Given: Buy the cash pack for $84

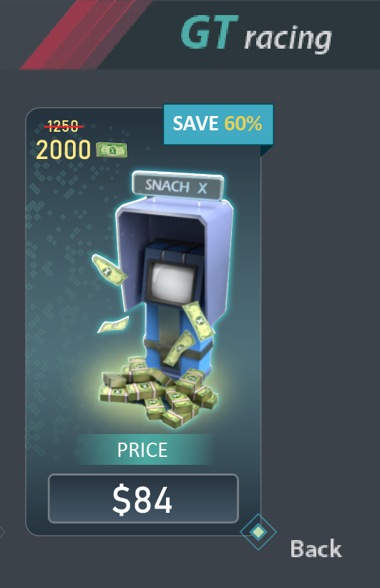Looking at the screenshot, I should coord(143,498).
